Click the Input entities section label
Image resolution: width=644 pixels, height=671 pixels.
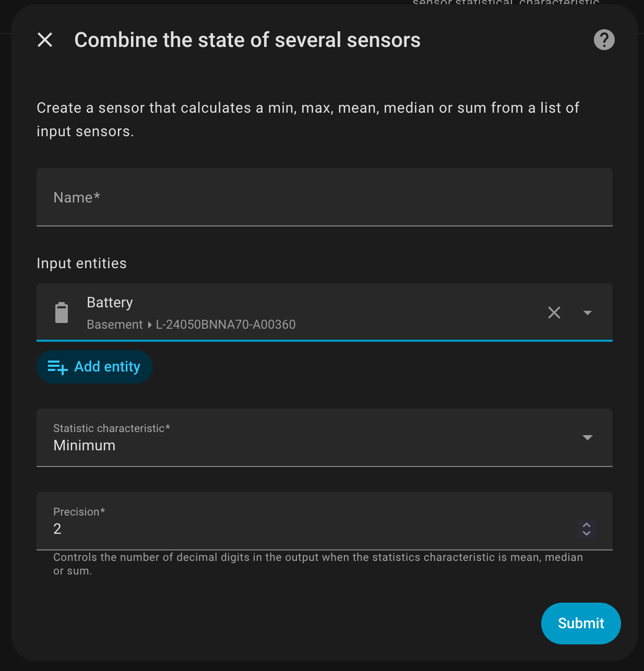tap(81, 263)
